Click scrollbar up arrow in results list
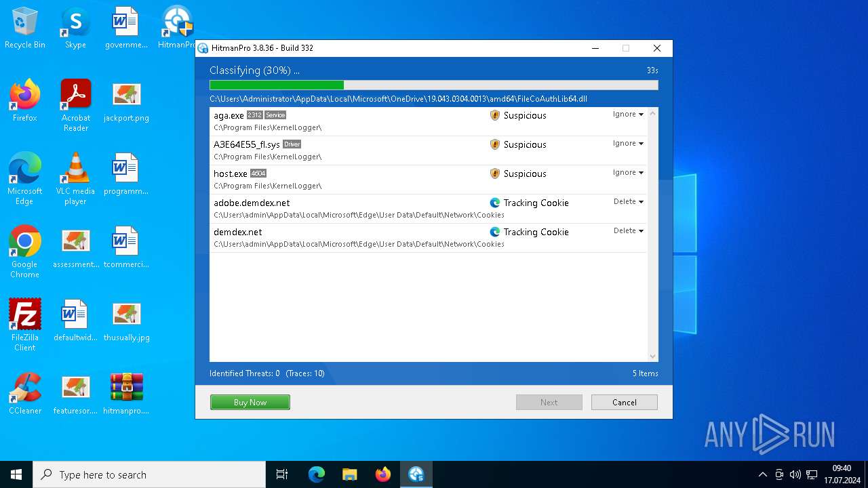This screenshot has height=488, width=868. click(x=652, y=114)
